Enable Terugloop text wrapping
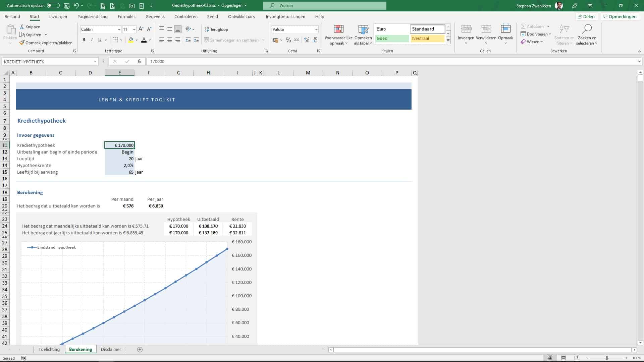 pos(216,29)
